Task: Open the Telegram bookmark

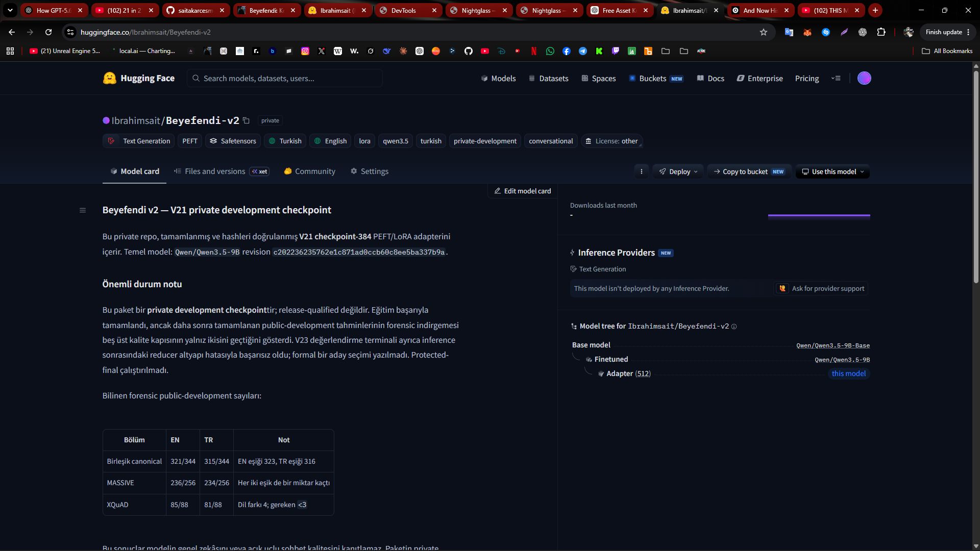Action: coord(583,51)
